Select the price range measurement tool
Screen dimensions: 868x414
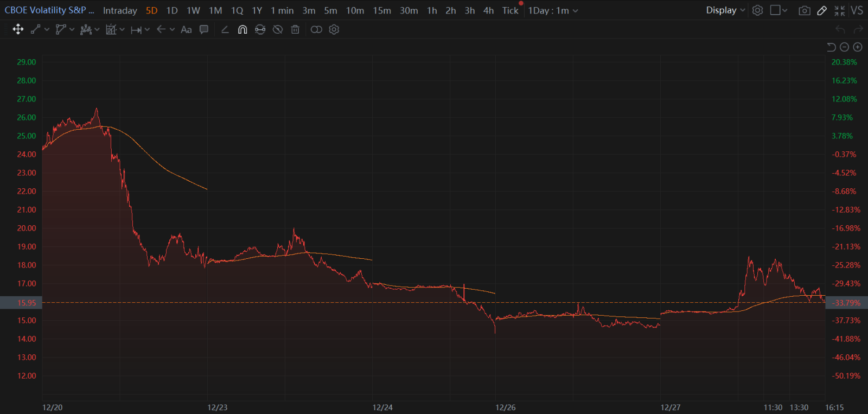coord(136,30)
